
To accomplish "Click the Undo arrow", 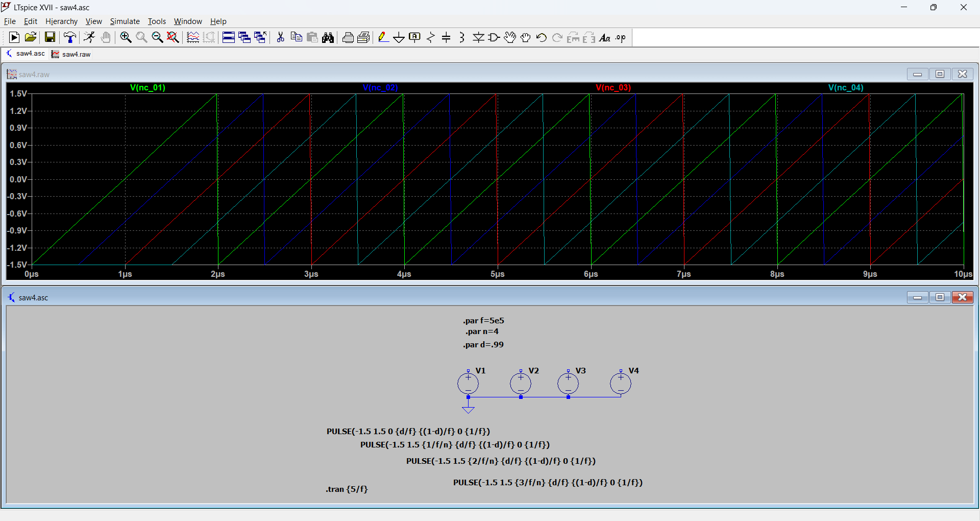I will tap(542, 37).
